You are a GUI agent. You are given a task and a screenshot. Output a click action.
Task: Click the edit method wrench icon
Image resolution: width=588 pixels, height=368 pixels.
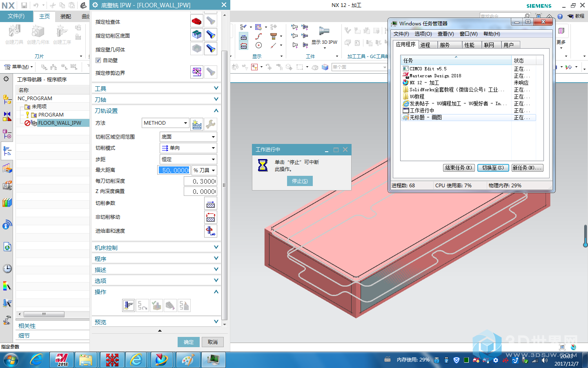coord(211,123)
